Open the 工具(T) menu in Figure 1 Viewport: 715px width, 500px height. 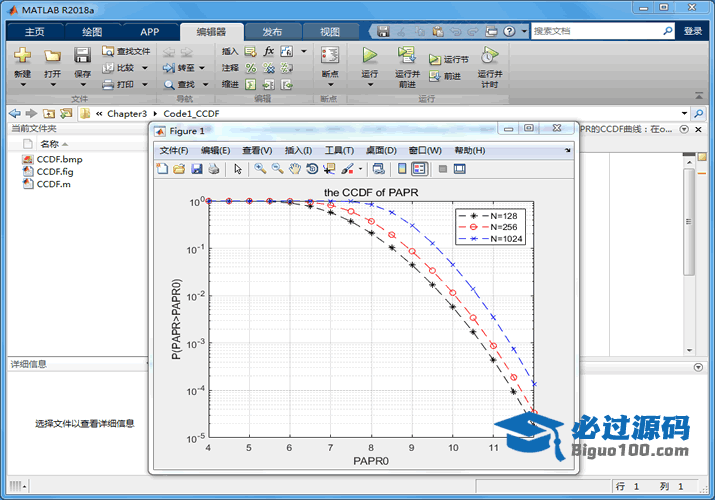click(339, 150)
